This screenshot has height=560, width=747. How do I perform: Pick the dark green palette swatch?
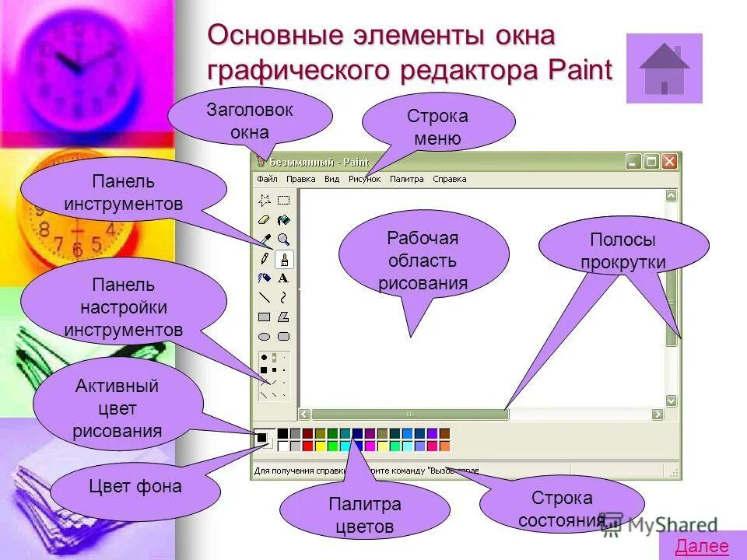click(x=332, y=433)
